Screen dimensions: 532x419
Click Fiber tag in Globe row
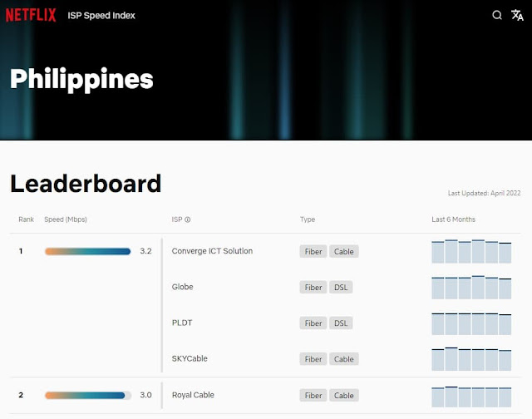click(x=313, y=288)
